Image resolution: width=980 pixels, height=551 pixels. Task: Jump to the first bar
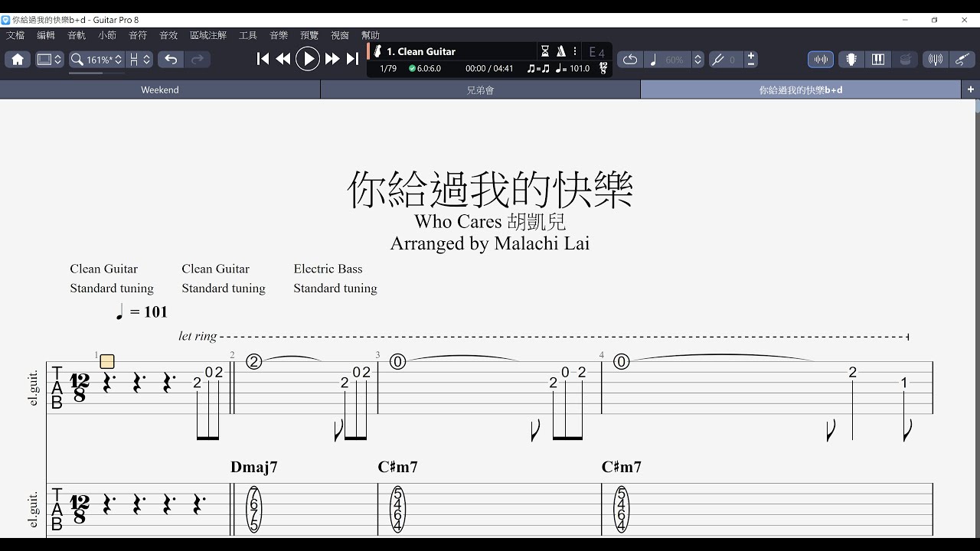[263, 59]
